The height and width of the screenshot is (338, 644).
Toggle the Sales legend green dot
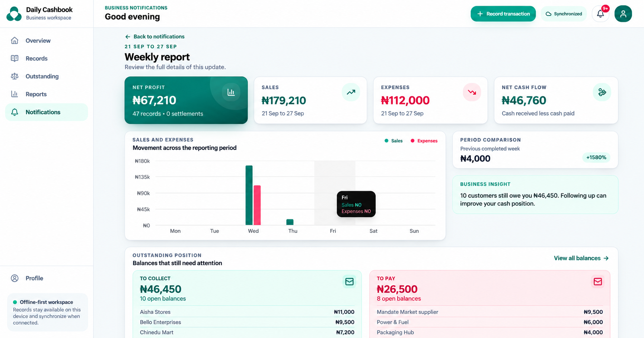pos(386,141)
